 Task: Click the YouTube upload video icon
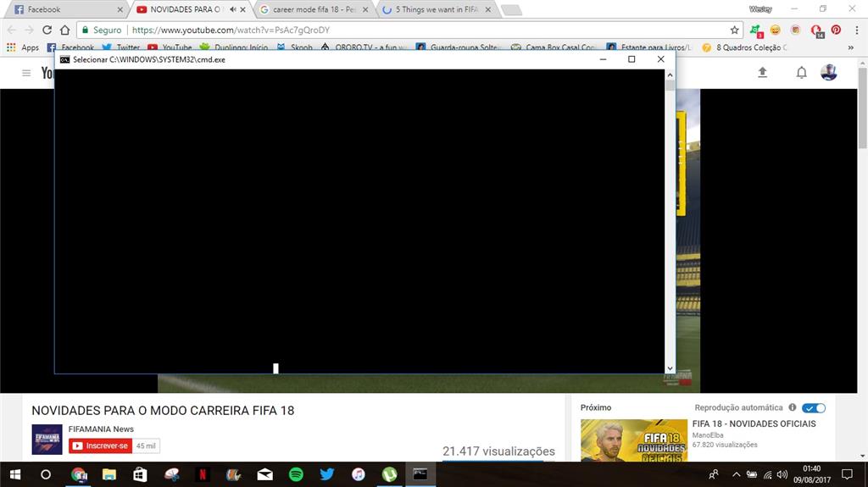click(762, 73)
